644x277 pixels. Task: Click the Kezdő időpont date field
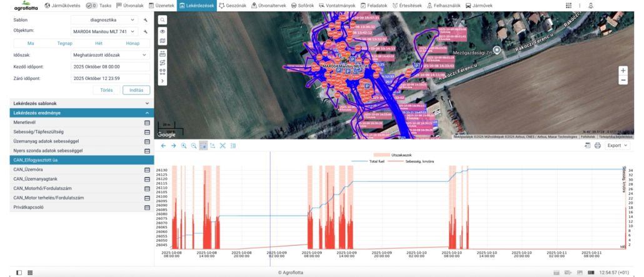tap(110, 67)
